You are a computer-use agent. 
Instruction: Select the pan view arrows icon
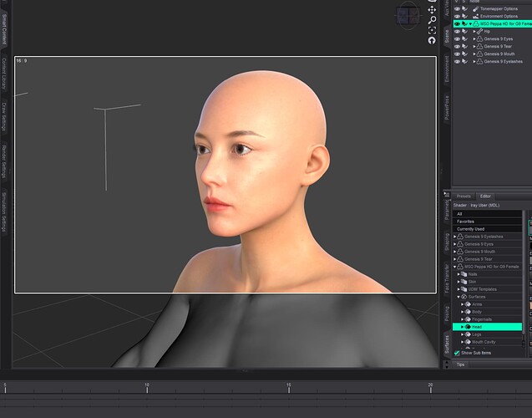click(431, 10)
